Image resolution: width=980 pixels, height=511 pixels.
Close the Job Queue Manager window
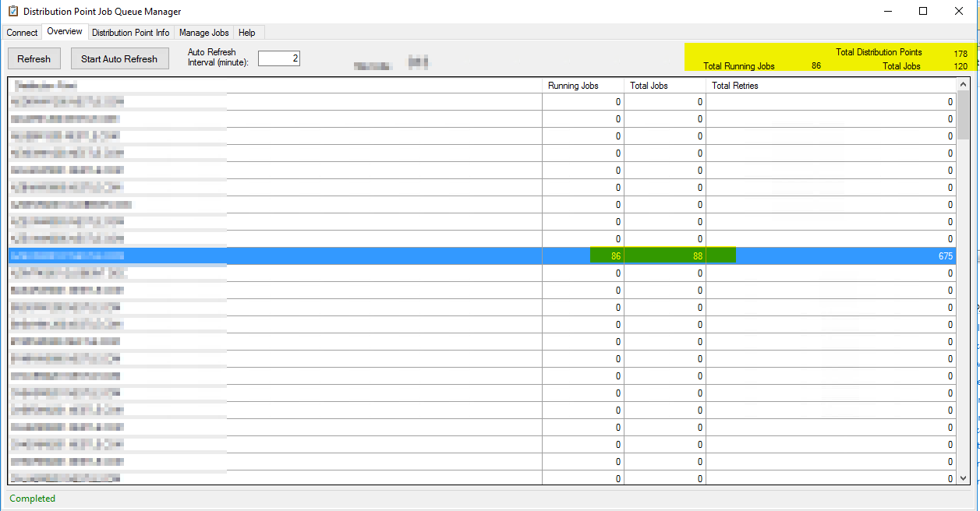[x=959, y=11]
